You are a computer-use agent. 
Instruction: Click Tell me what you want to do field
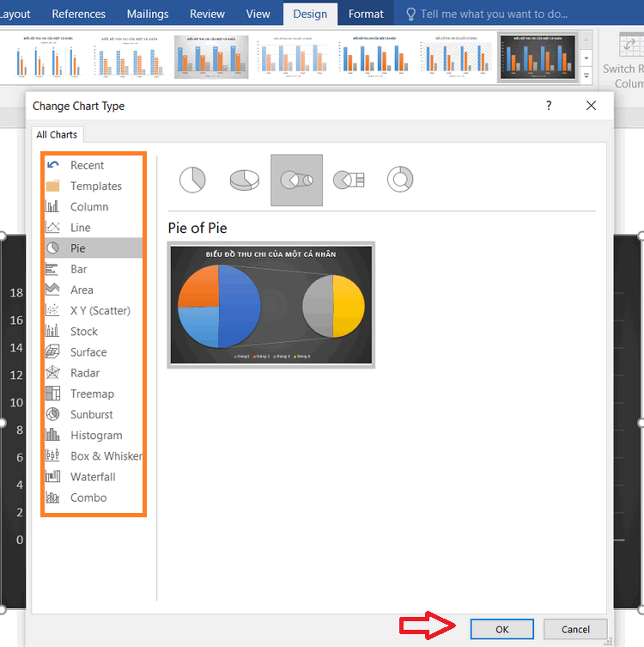(494, 14)
